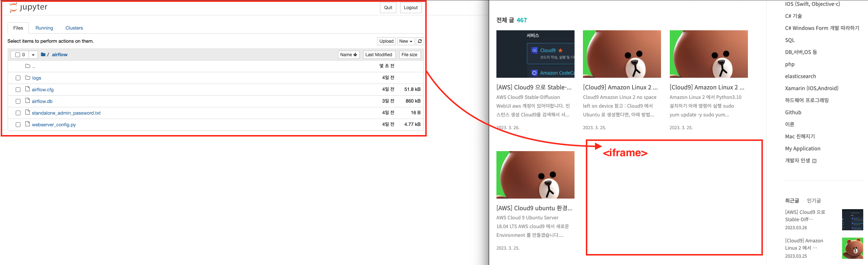
Task: Click the small icon next to 개발자 인생
Action: pyautogui.click(x=814, y=161)
